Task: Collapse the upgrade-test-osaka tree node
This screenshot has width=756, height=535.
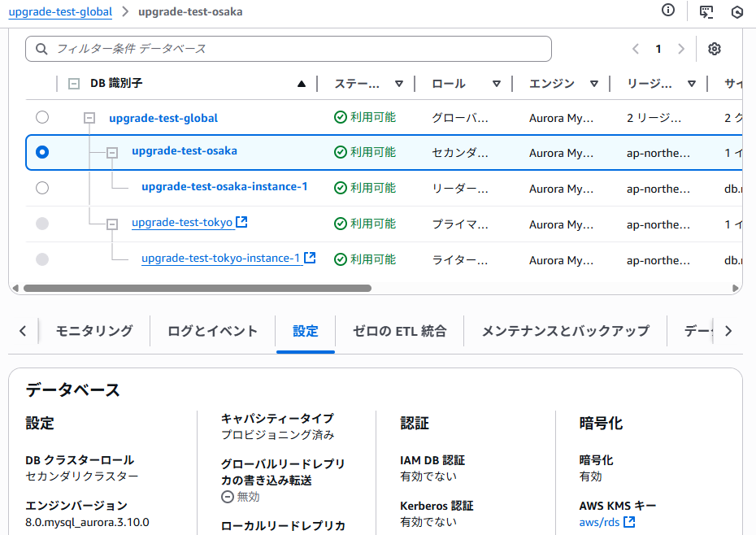Action: point(112,153)
